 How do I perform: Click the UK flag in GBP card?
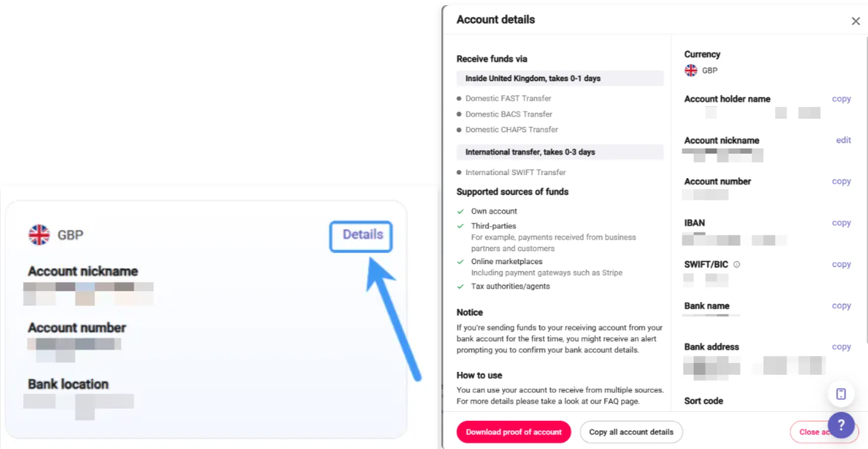[x=39, y=235]
